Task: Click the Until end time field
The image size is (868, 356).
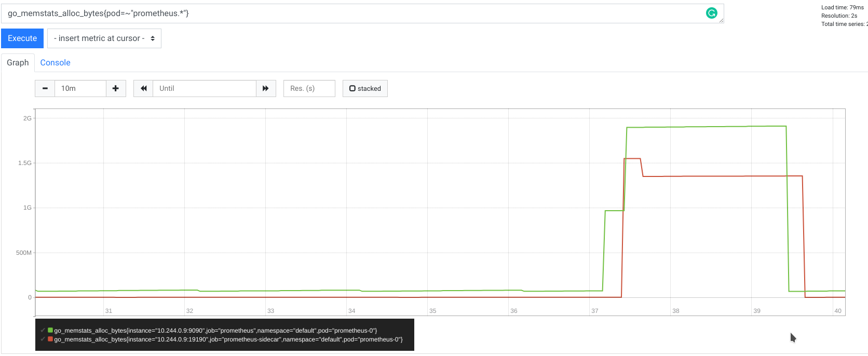Action: [205, 88]
